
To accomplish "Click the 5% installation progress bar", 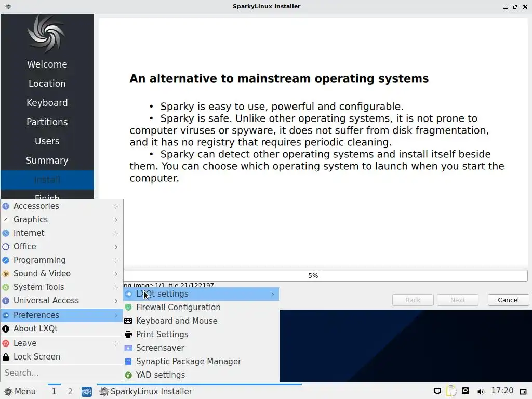I will click(x=325, y=276).
